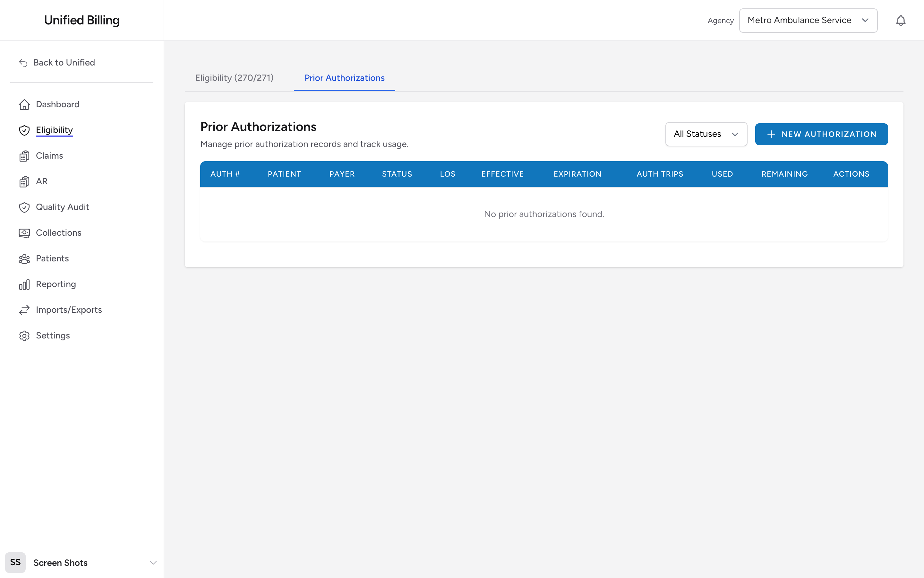
Task: Click the REMAINING column header
Action: click(x=785, y=174)
